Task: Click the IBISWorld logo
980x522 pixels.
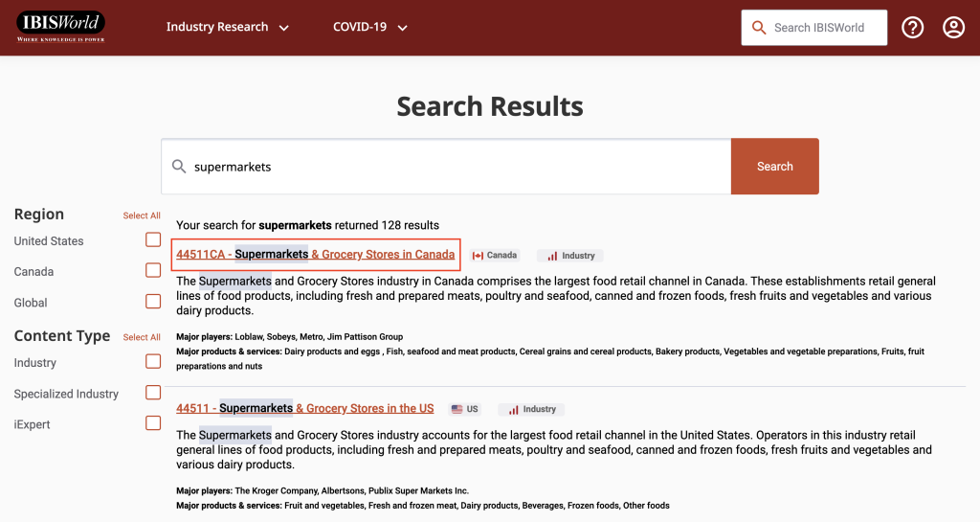Action: point(60,27)
